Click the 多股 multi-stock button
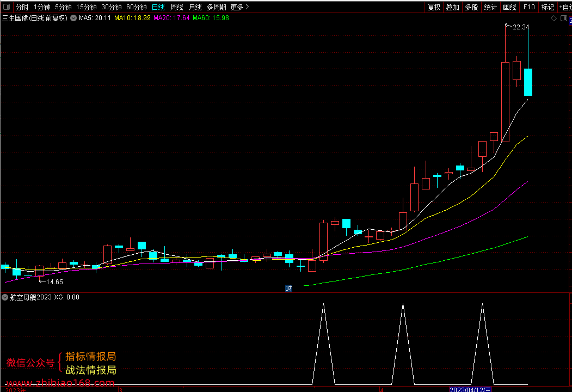This screenshot has height=392, width=572. point(471,7)
